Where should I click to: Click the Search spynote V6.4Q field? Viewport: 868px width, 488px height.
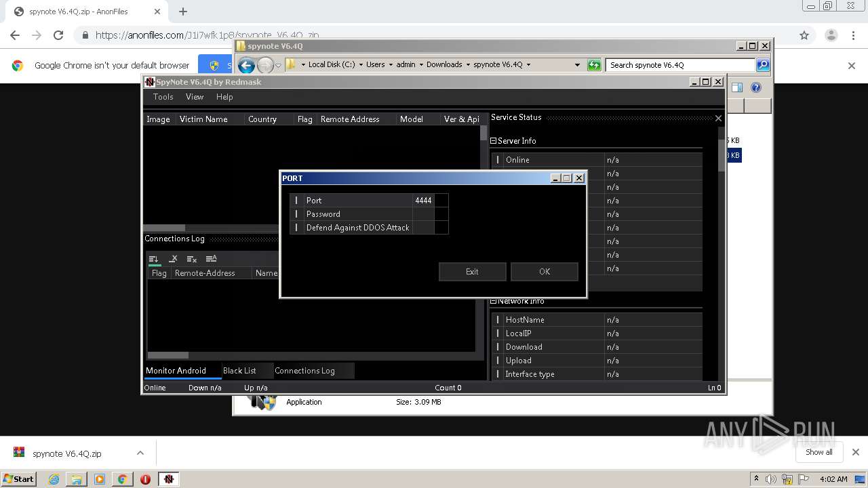pos(680,65)
